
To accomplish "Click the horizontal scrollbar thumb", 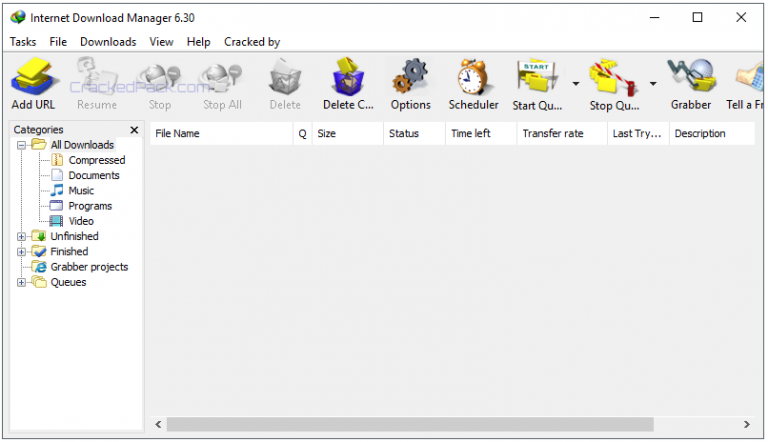I will tap(410, 424).
